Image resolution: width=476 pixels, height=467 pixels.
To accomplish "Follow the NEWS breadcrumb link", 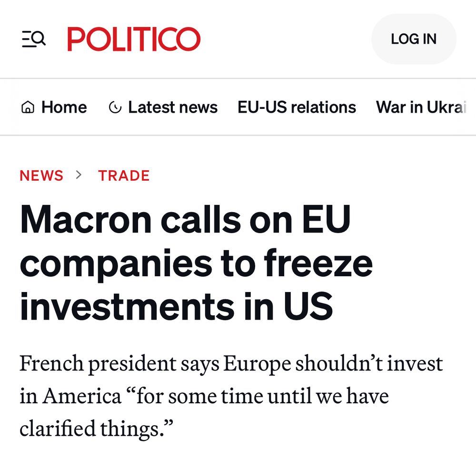I will (41, 175).
